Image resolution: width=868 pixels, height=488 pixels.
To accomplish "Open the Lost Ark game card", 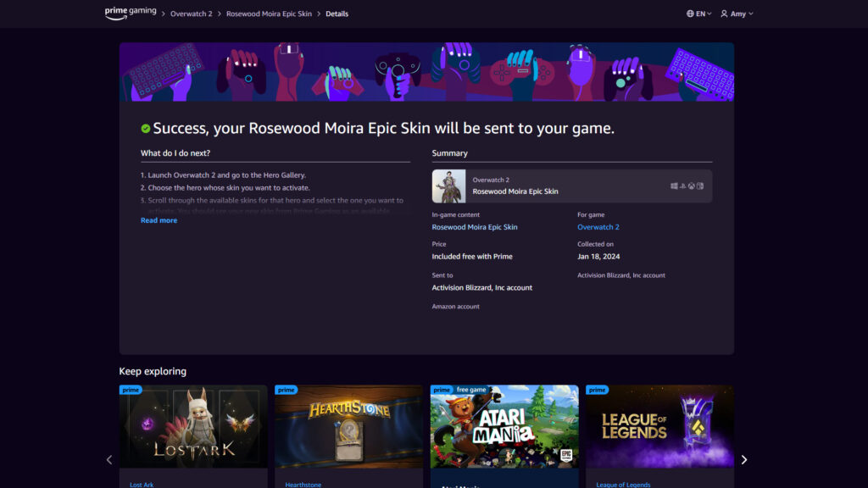I will click(193, 426).
